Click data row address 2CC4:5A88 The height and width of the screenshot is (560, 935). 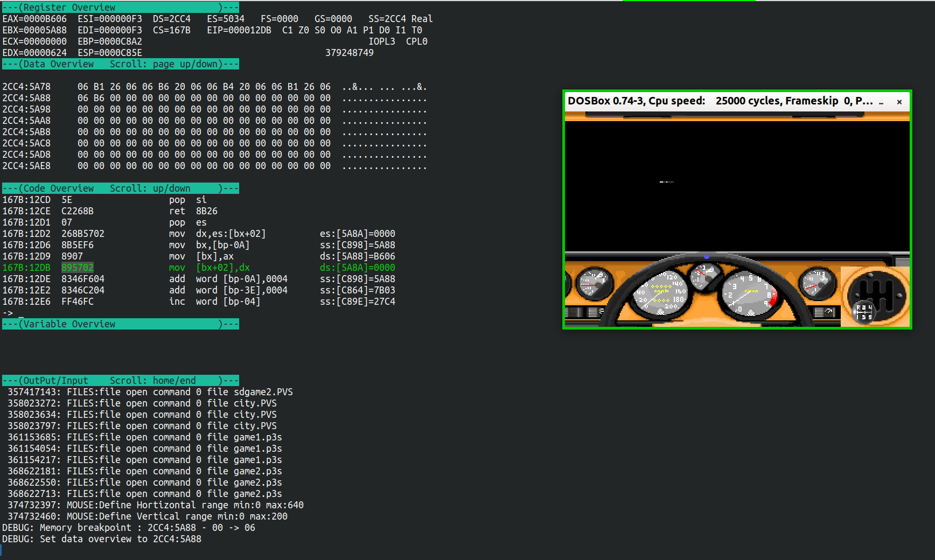click(x=26, y=98)
